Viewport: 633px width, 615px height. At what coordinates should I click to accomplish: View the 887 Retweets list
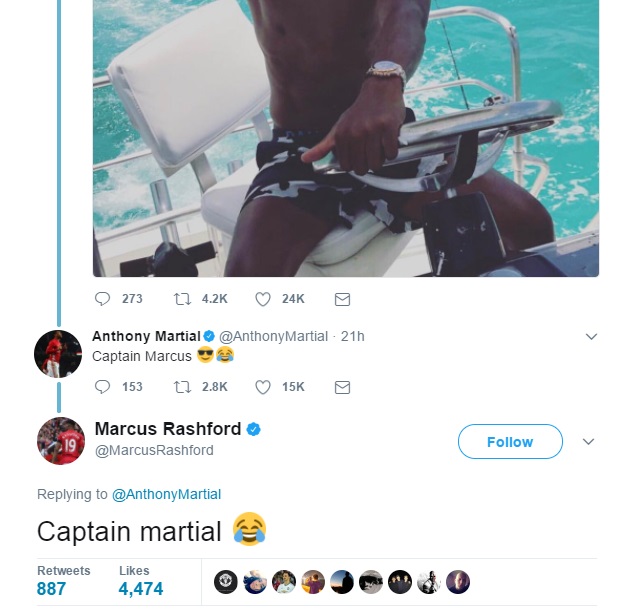pos(63,581)
